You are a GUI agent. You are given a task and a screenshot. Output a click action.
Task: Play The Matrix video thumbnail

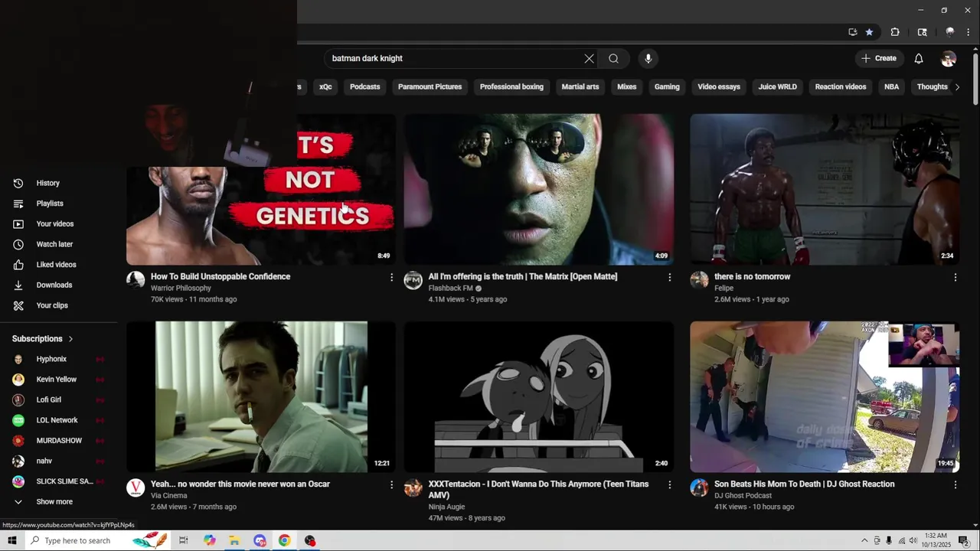(539, 190)
